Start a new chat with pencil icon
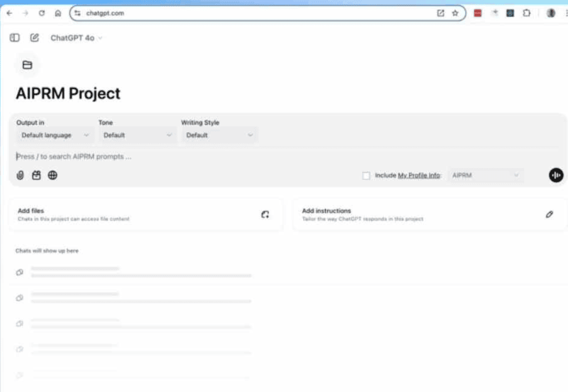The height and width of the screenshot is (392, 568). [34, 38]
